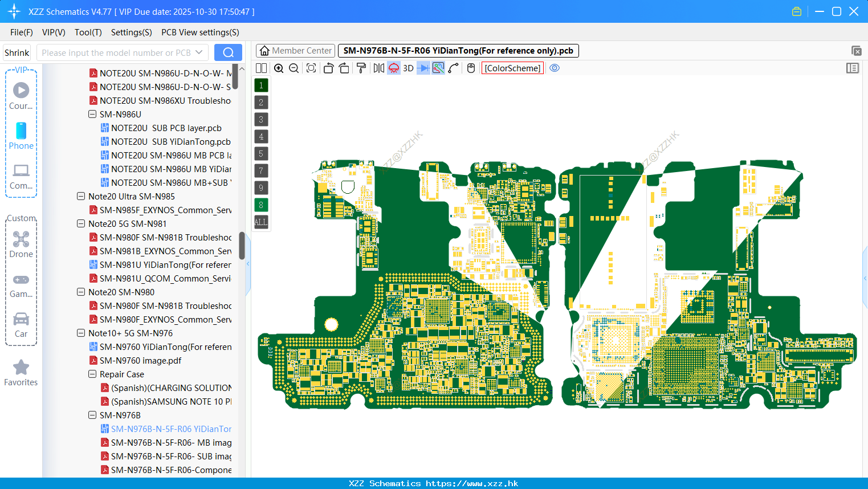The image size is (868, 489).
Task: Select PCB layer 9
Action: pos(261,188)
